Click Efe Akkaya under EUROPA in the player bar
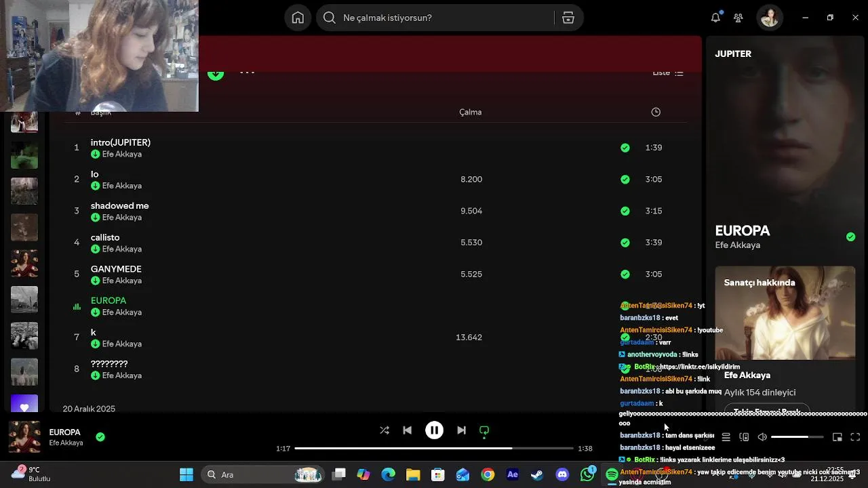The height and width of the screenshot is (488, 868). [x=66, y=443]
